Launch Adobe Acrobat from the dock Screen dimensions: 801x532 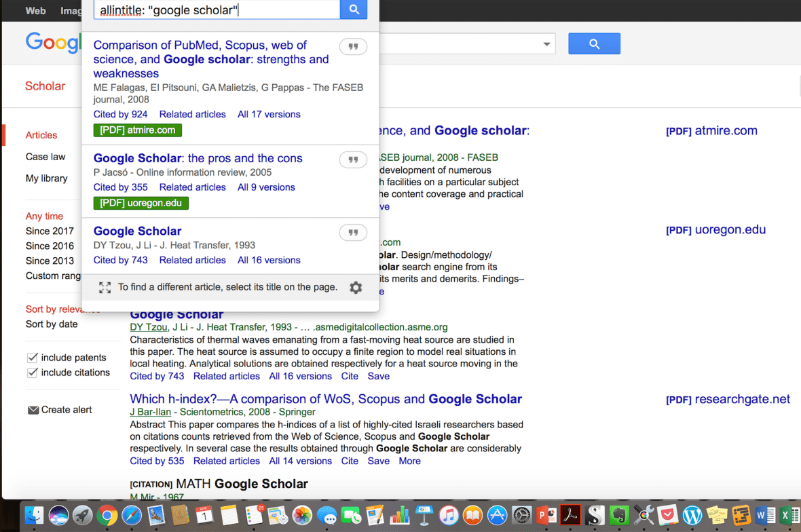tap(570, 516)
